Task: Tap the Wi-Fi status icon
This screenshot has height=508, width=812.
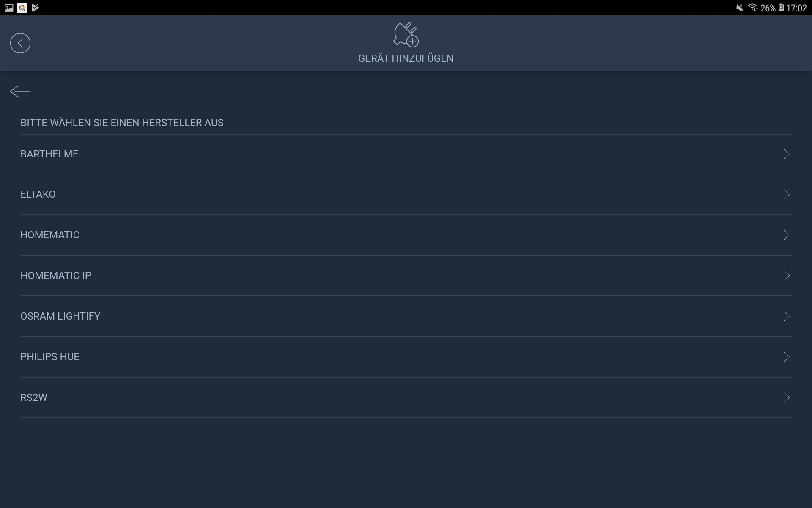Action: [x=752, y=8]
